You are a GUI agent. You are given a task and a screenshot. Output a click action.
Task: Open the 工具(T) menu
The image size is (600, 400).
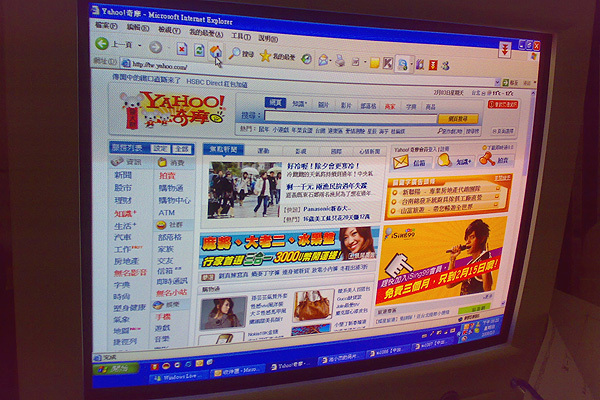pyautogui.click(x=241, y=36)
